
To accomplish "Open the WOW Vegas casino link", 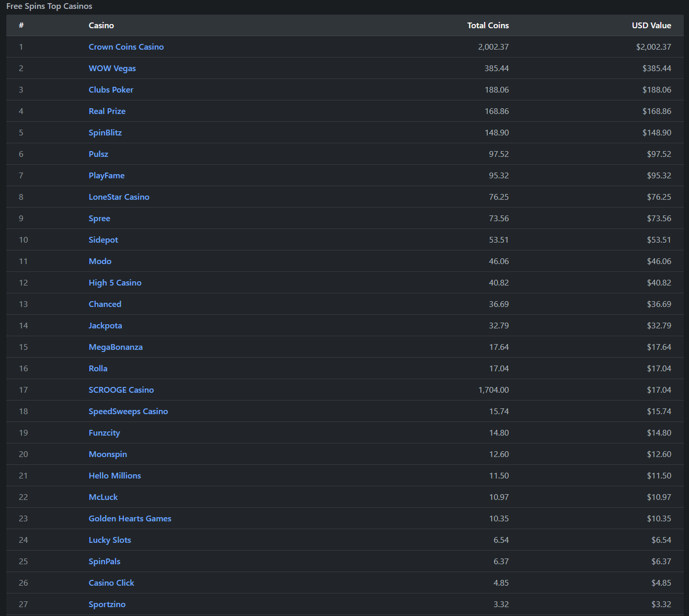I will click(112, 68).
